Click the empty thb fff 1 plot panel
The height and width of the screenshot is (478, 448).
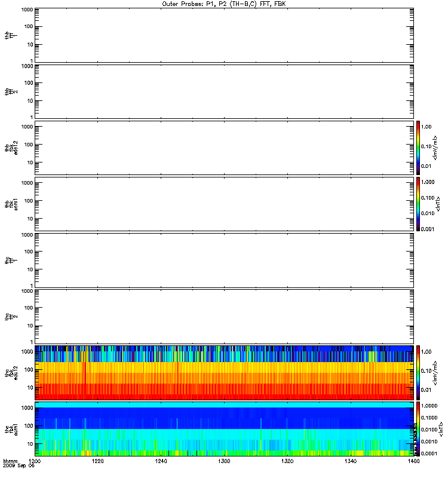point(224,35)
